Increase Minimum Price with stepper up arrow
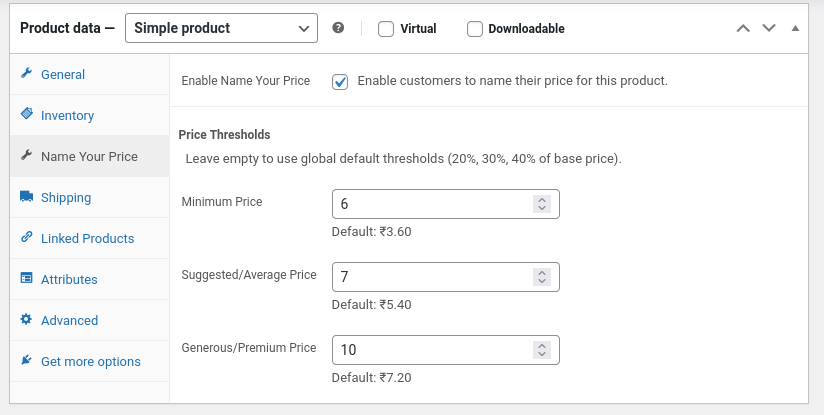This screenshot has width=824, height=415. tap(542, 200)
